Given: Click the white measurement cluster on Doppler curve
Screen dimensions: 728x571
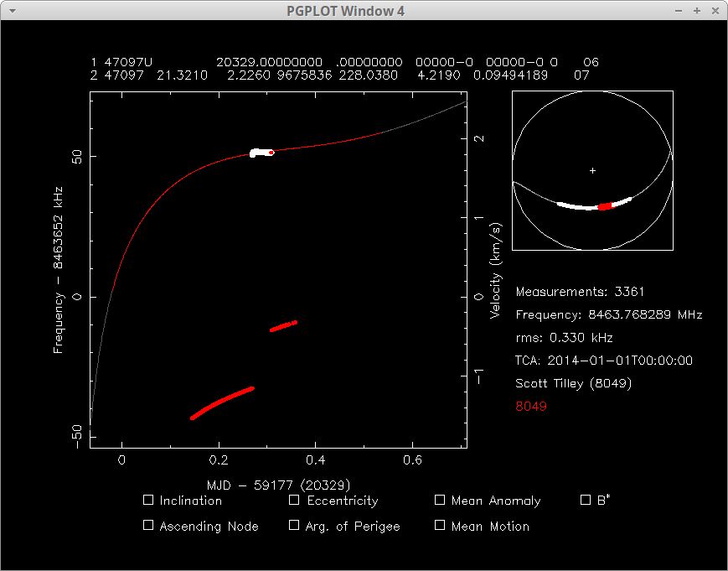Looking at the screenshot, I should [x=261, y=153].
